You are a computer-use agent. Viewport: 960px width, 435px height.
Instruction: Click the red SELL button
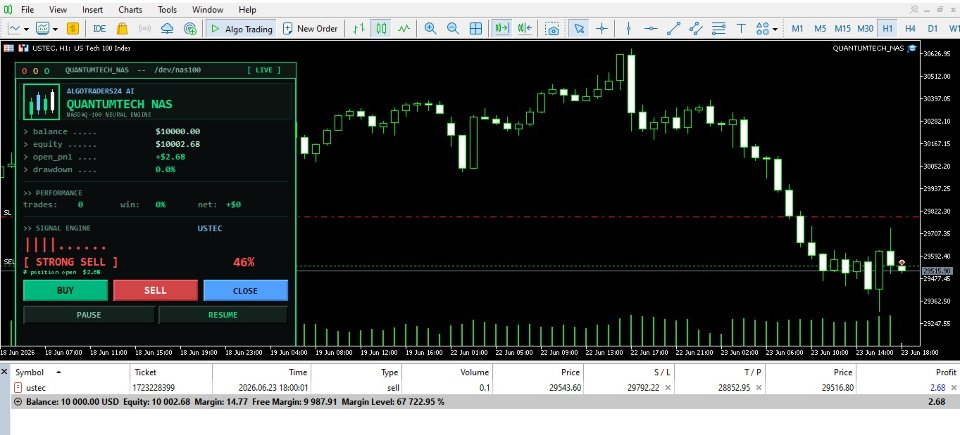[156, 290]
